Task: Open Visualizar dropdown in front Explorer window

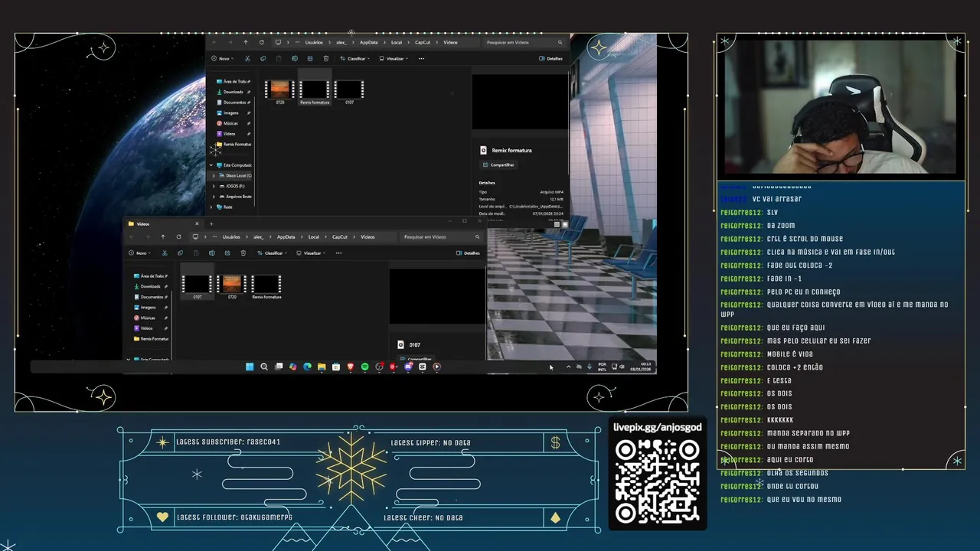Action: (311, 253)
